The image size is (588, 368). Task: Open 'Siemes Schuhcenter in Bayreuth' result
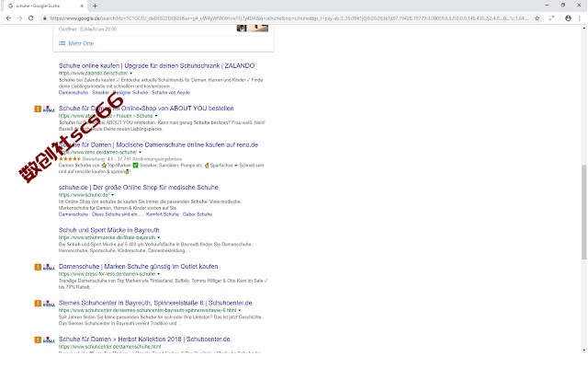tap(155, 303)
